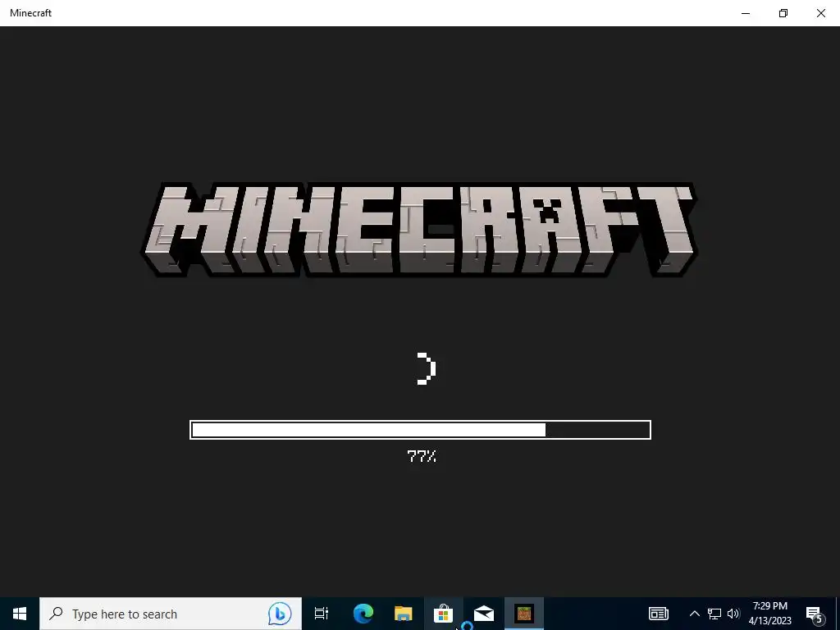Minimize the Minecraft window
840x630 pixels.
(745, 13)
